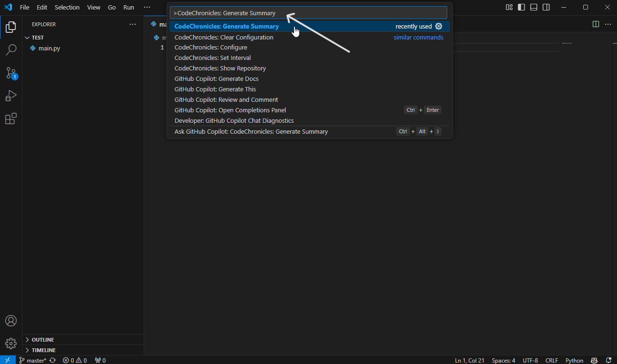Open Explorer Views and More Actions ellipsis

click(133, 24)
